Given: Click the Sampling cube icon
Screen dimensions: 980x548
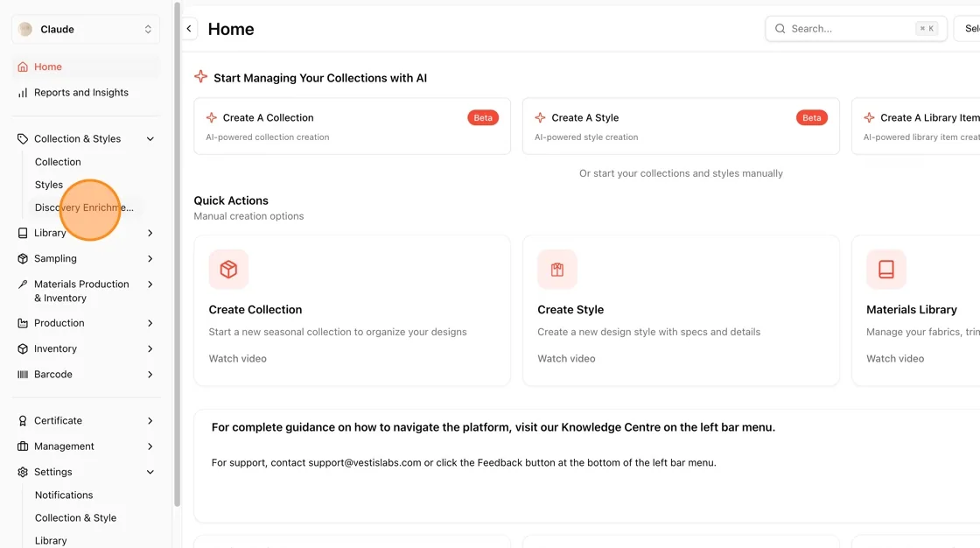Looking at the screenshot, I should [x=23, y=258].
